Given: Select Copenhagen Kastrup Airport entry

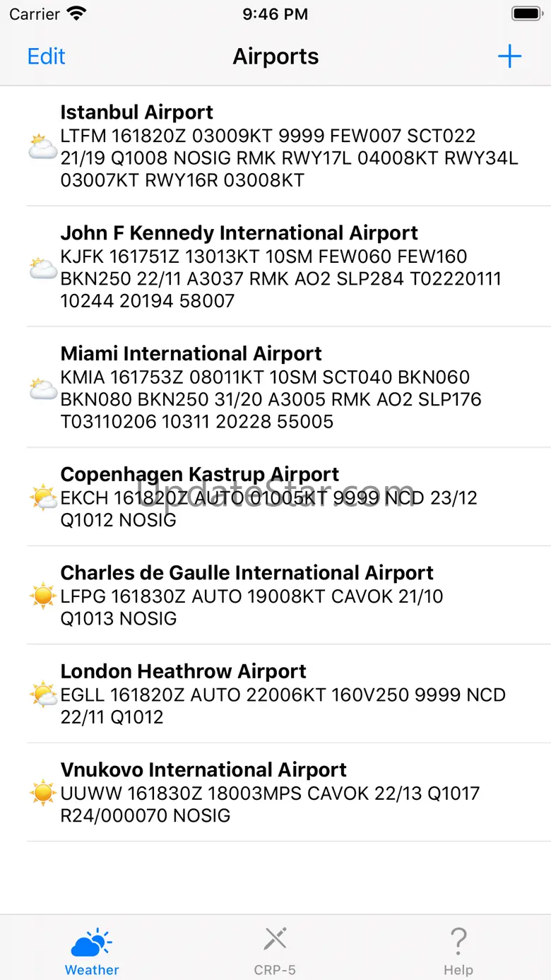Looking at the screenshot, I should 275,497.
